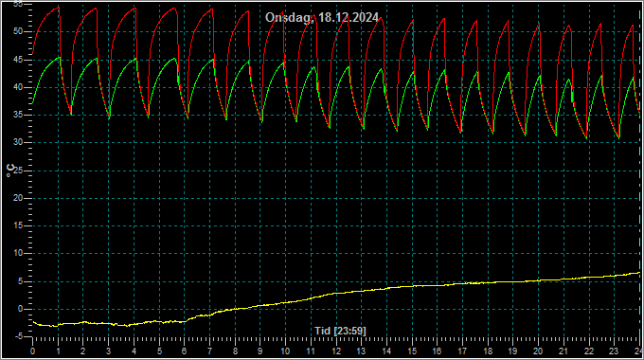Image resolution: width=644 pixels, height=360 pixels.
Task: Click the Tid [23:59] time label
Action: [x=340, y=331]
